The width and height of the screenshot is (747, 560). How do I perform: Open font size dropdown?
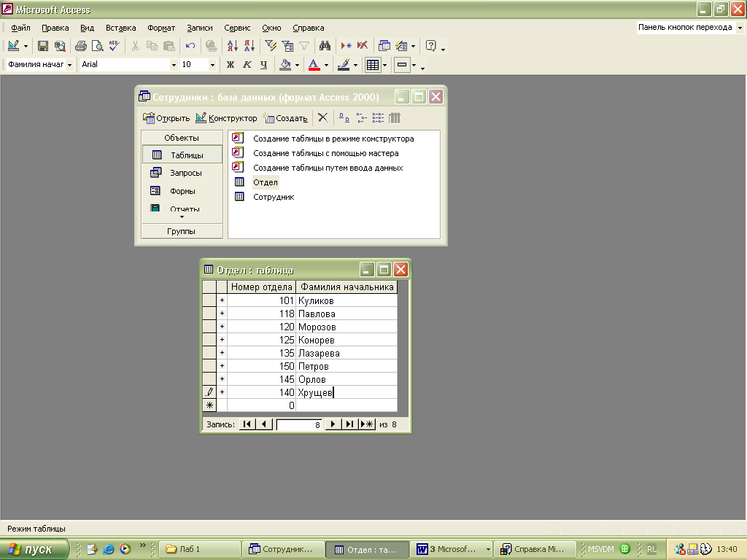point(212,65)
